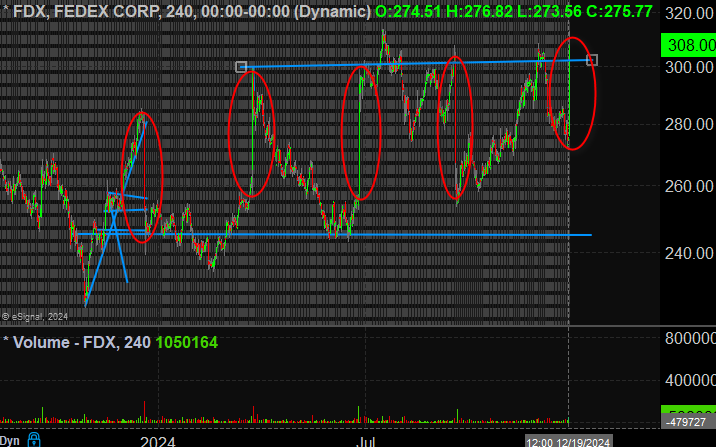Click the 1050164 volume value
Screen dimensions: 716x447
click(x=187, y=342)
